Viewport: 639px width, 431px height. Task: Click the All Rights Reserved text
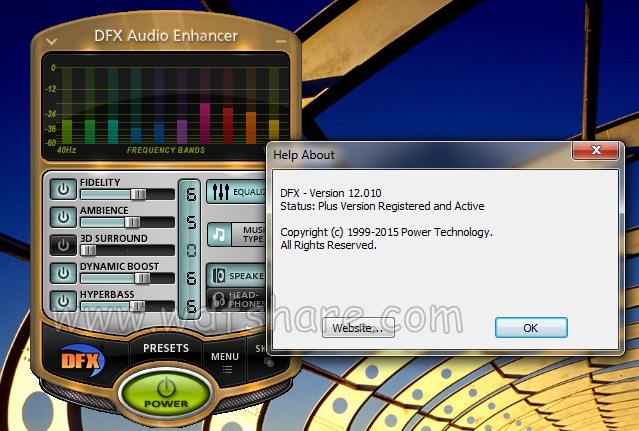tap(328, 245)
